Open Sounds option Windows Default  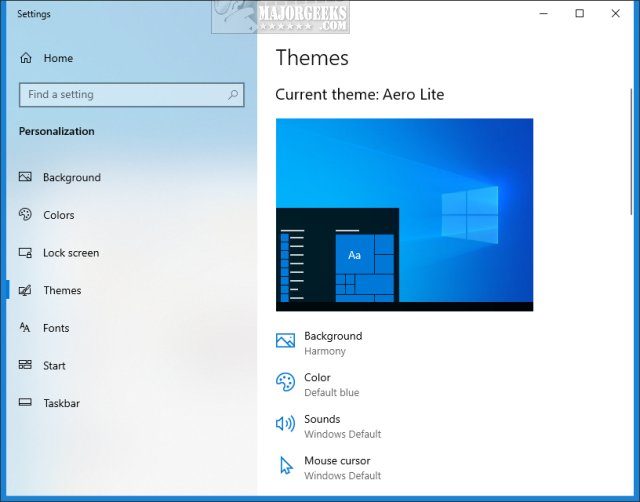click(x=329, y=426)
